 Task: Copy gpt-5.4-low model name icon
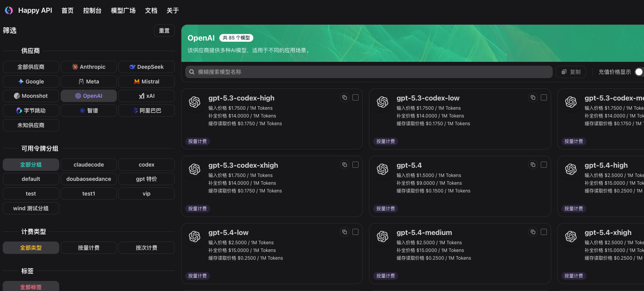coord(345,232)
